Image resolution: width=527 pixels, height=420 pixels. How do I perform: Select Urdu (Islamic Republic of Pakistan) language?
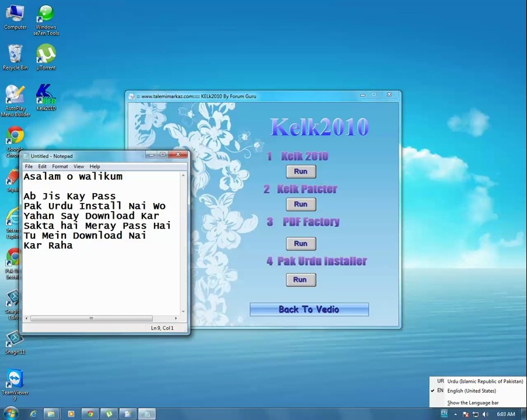(x=477, y=381)
